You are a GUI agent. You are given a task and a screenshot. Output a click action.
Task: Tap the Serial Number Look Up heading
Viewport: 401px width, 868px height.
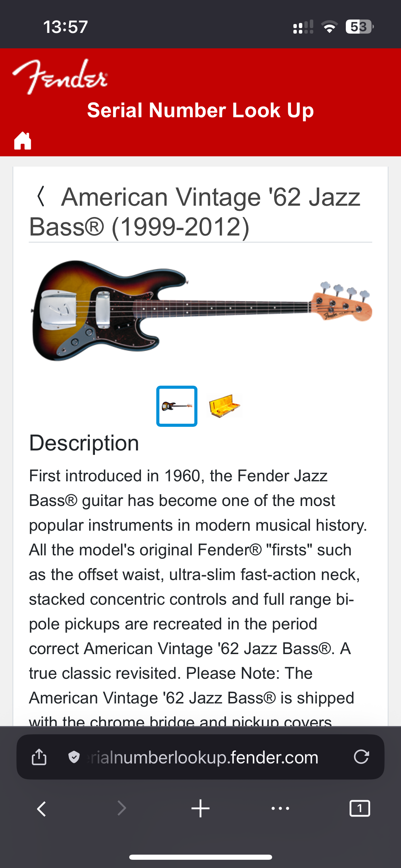(x=200, y=110)
